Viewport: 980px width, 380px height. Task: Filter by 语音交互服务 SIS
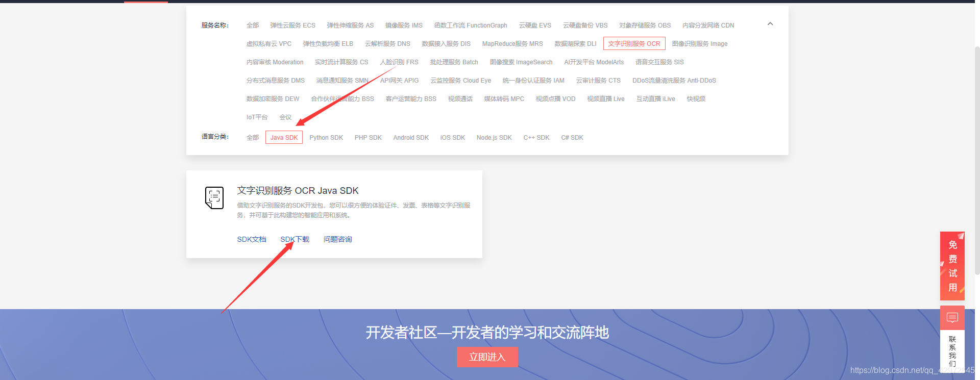click(659, 62)
